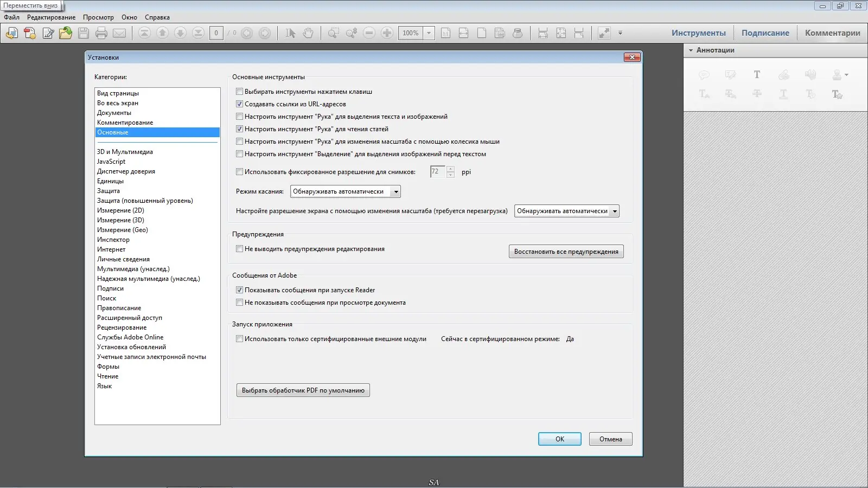This screenshot has height=488, width=868.
Task: Collapse the 'Аннотации' panel section
Action: coord(691,50)
